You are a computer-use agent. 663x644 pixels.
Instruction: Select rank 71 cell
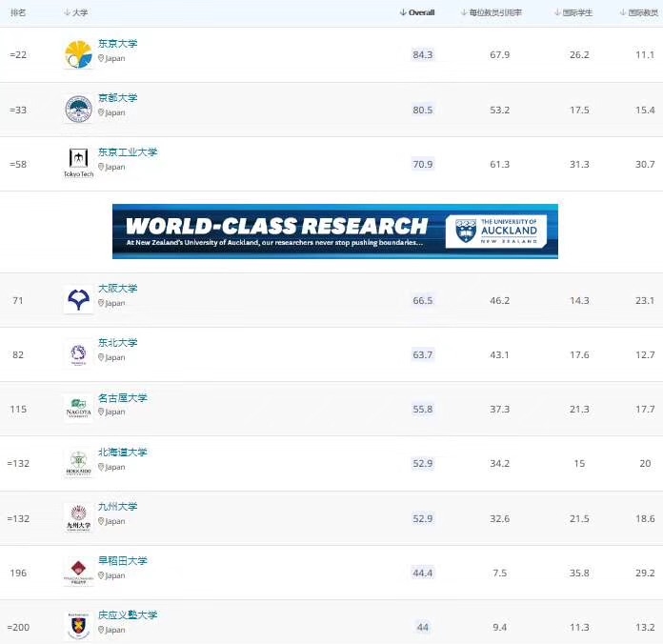coord(18,301)
